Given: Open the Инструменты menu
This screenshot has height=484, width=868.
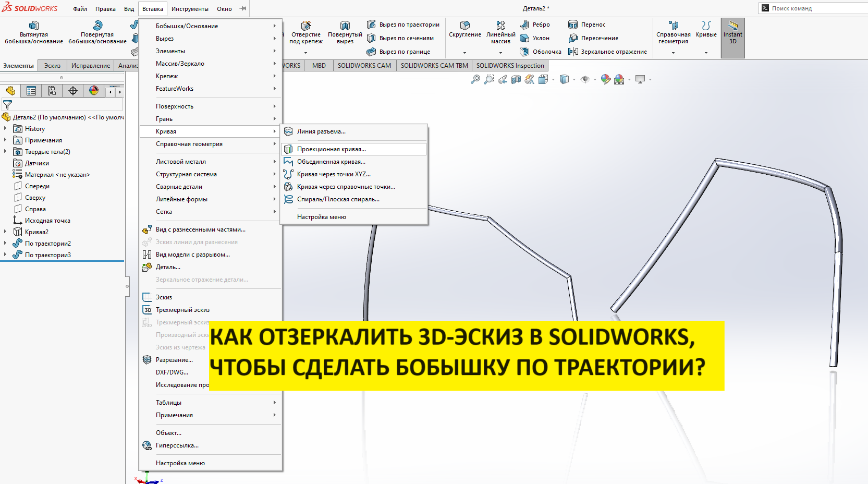Looking at the screenshot, I should (x=190, y=8).
